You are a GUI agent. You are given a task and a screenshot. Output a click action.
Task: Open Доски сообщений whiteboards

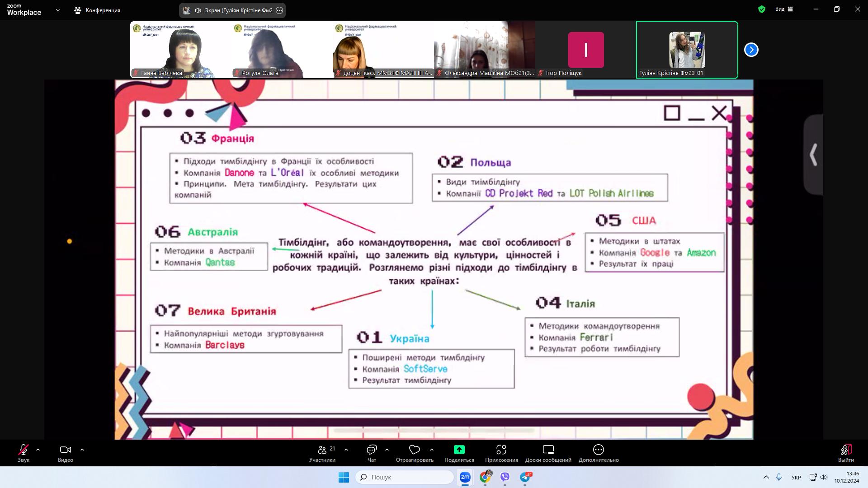[x=548, y=453]
